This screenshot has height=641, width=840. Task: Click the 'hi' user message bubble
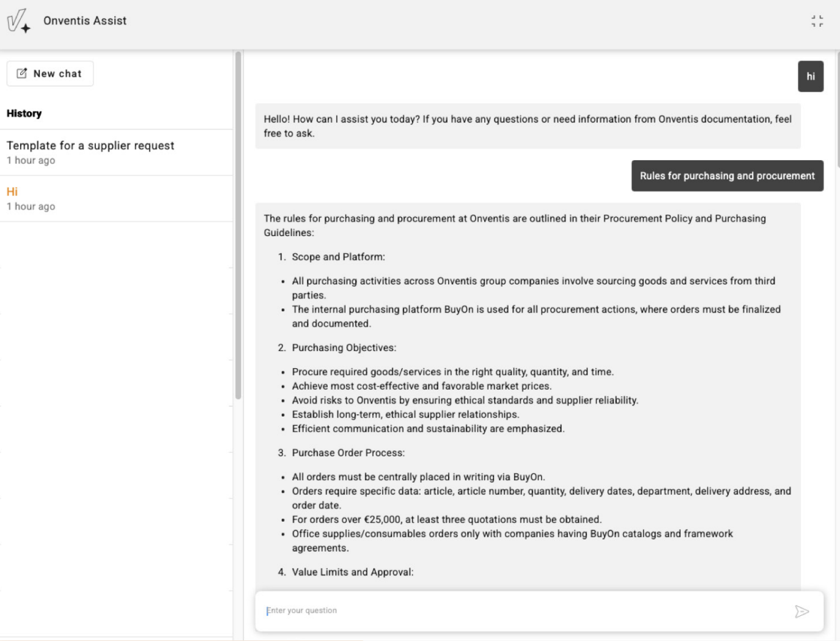pyautogui.click(x=810, y=76)
